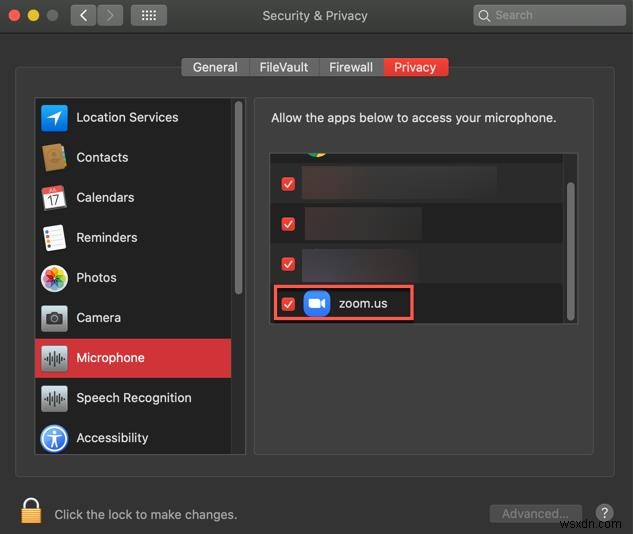The height and width of the screenshot is (534, 633).
Task: Select the Accessibility label in the list
Action: coord(112,438)
